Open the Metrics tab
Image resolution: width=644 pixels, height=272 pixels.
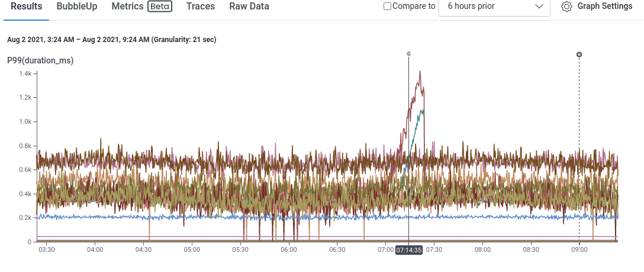[x=127, y=7]
